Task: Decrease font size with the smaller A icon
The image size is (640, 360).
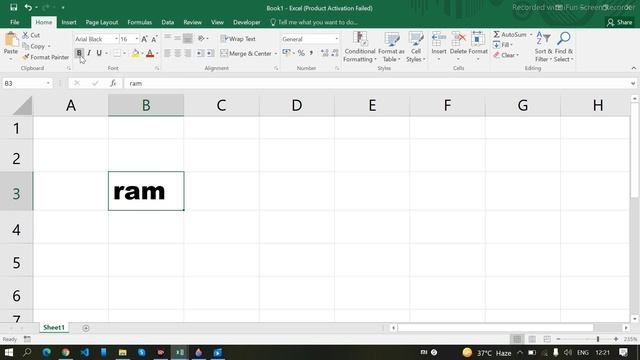Action: point(154,39)
